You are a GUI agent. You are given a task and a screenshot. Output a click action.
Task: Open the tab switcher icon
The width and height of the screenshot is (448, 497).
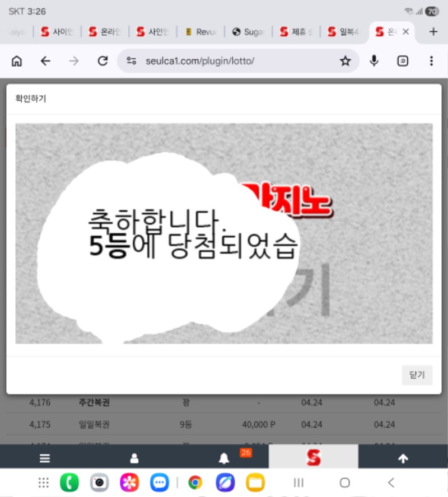tap(403, 61)
